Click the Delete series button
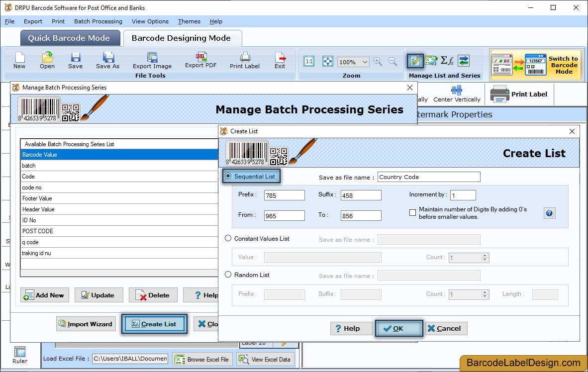 pos(153,295)
